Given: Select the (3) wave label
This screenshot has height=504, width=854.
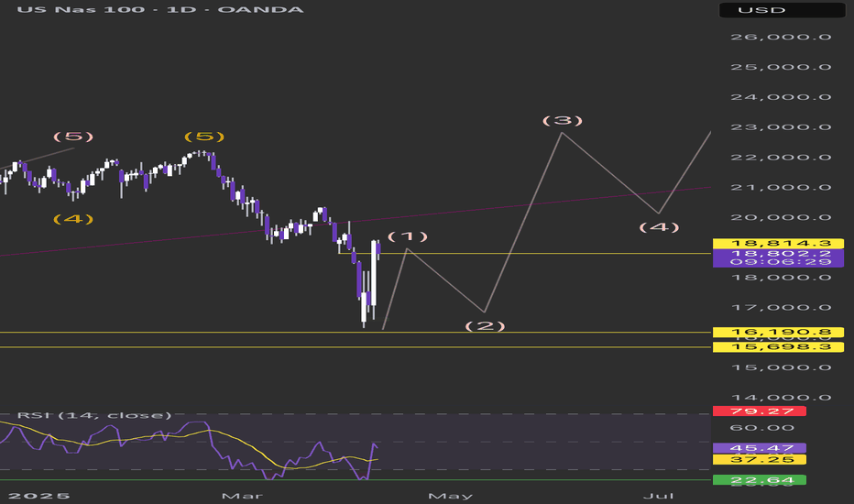Looking at the screenshot, I should [562, 120].
